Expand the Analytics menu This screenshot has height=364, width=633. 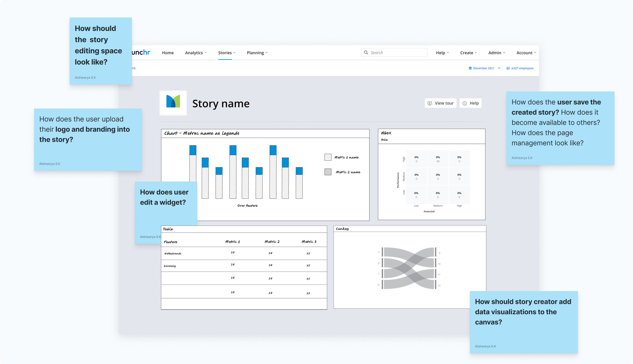point(196,53)
